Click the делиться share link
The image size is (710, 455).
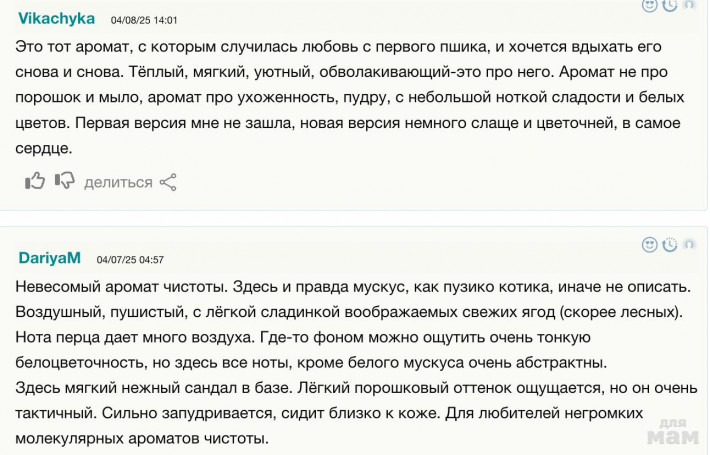[x=118, y=182]
